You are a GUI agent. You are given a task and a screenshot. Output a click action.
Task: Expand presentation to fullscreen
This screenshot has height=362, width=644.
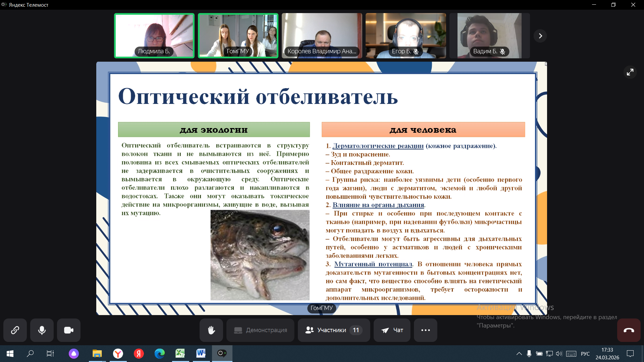(x=630, y=72)
